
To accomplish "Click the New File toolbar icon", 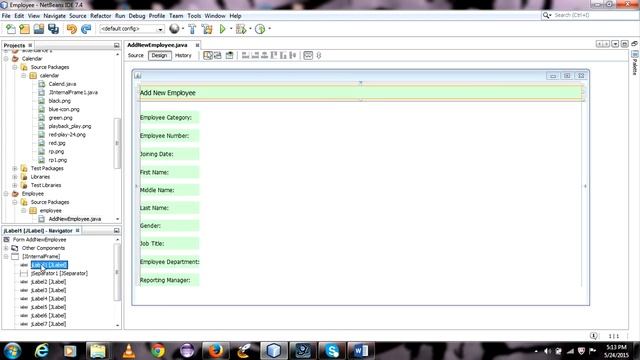I will [11, 29].
